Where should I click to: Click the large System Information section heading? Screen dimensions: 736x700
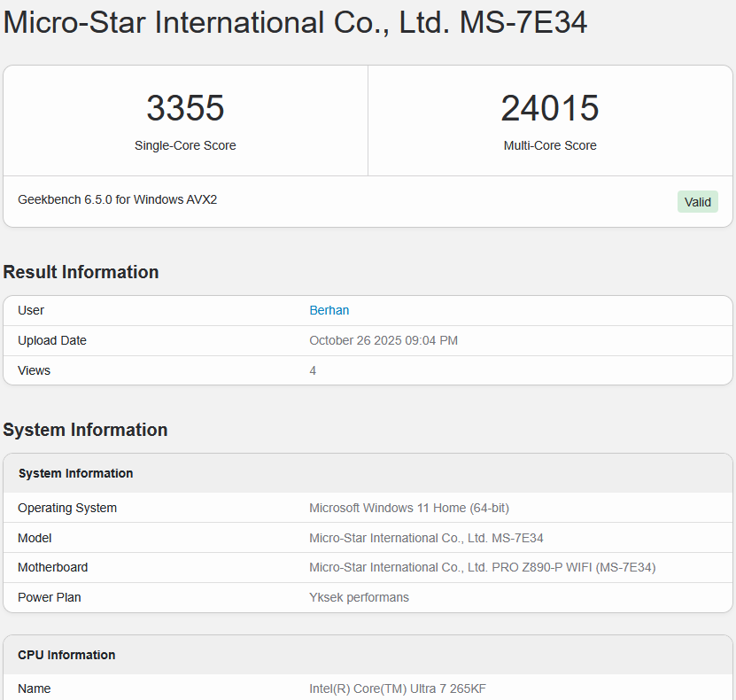pos(85,430)
